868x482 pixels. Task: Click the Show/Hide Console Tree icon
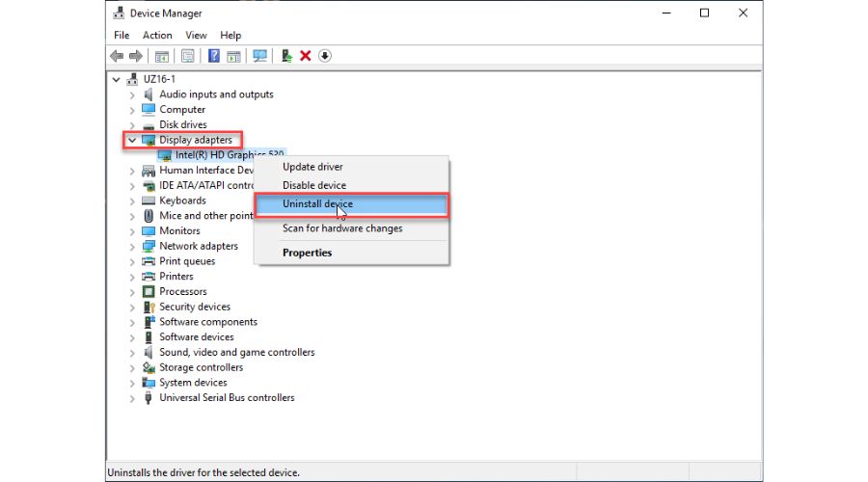(162, 56)
